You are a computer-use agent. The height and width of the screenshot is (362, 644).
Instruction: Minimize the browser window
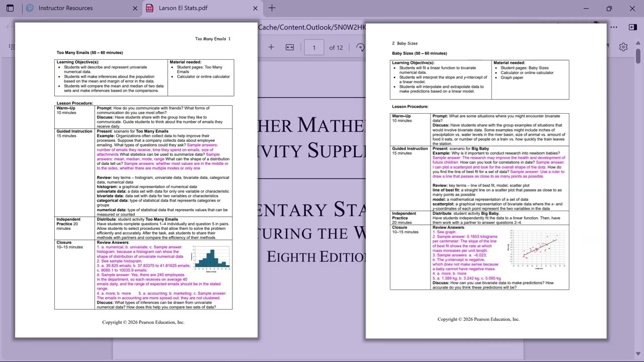pos(586,8)
